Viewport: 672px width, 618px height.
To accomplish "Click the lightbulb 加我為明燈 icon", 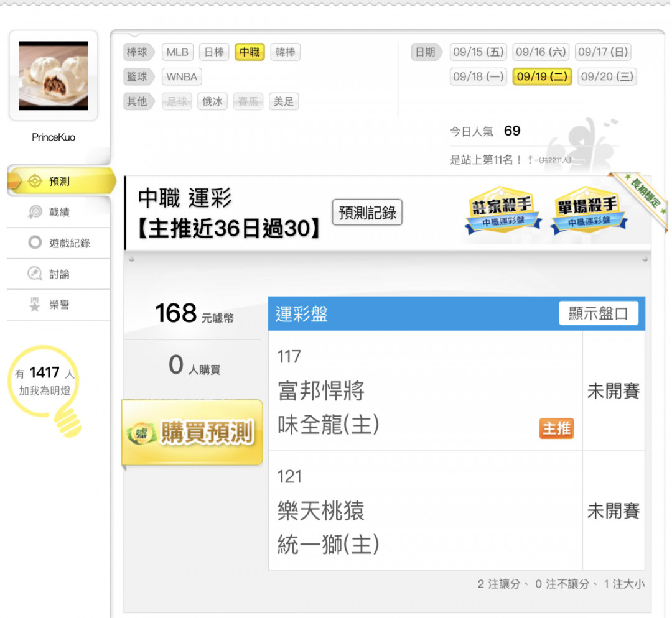I will pos(45,391).
